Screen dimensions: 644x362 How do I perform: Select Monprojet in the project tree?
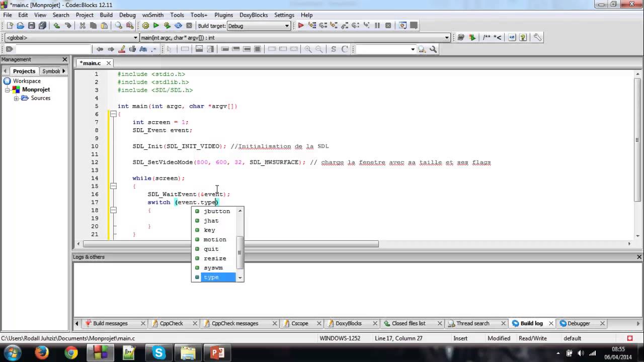pos(36,89)
